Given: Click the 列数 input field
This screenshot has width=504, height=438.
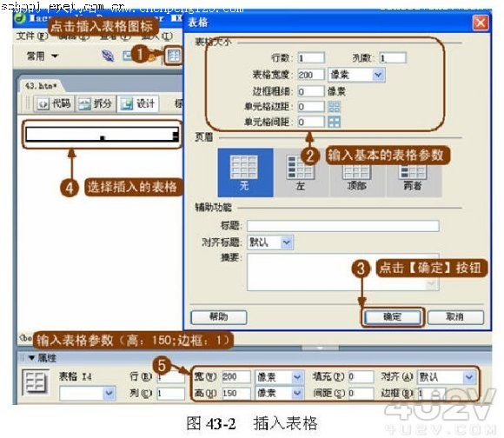Looking at the screenshot, I should (x=393, y=58).
